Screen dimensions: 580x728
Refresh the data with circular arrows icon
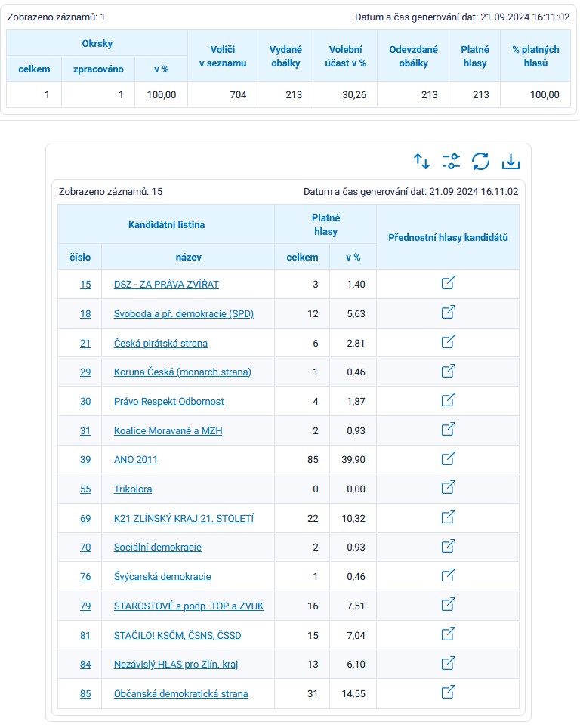point(481,161)
